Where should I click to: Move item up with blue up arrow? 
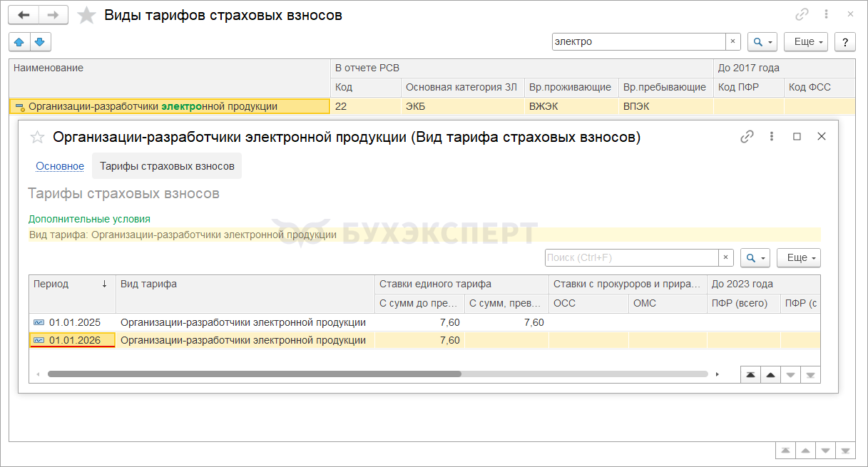coord(19,42)
